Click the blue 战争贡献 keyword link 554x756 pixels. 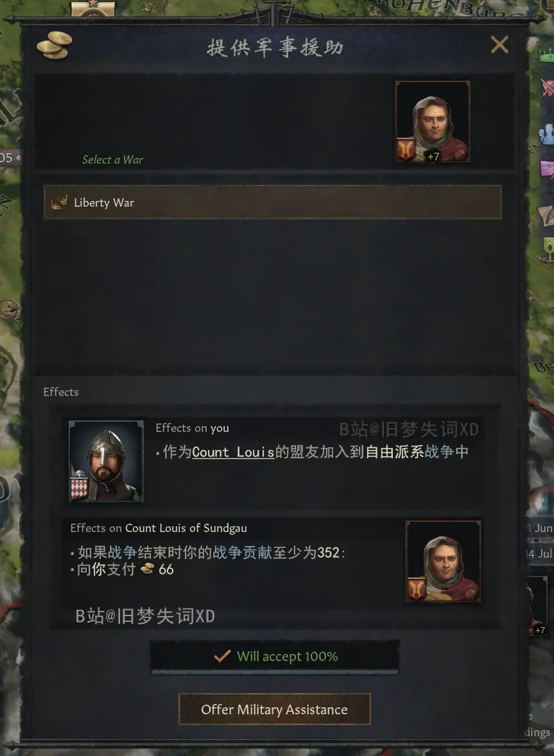tap(243, 553)
